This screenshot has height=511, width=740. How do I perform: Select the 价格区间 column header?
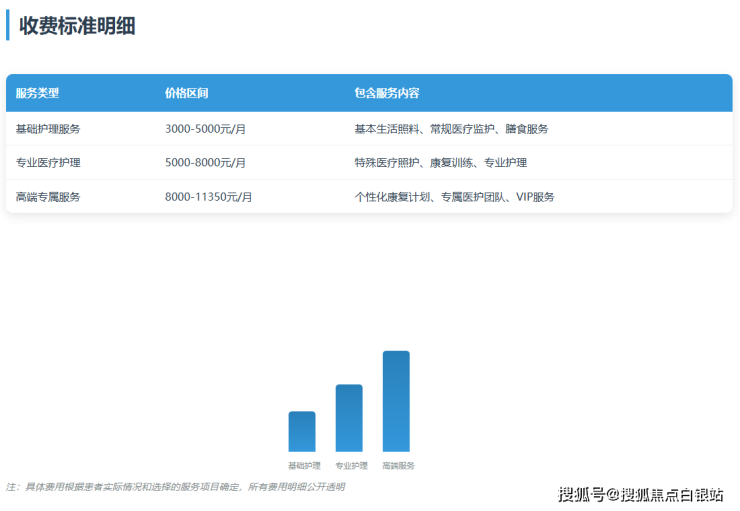click(x=186, y=93)
